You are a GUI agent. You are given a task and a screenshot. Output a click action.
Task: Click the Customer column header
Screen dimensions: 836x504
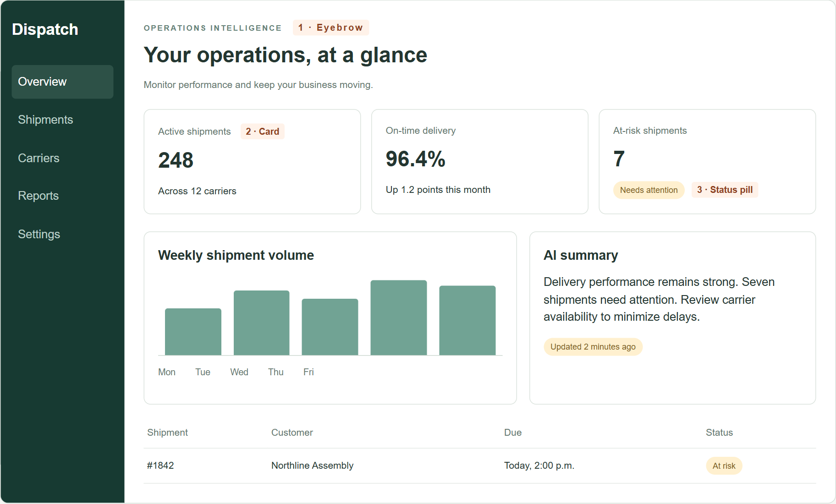292,433
